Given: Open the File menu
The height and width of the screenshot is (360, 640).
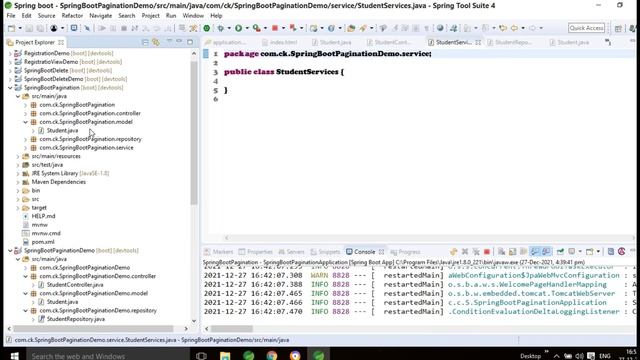Looking at the screenshot, I should 11,16.
